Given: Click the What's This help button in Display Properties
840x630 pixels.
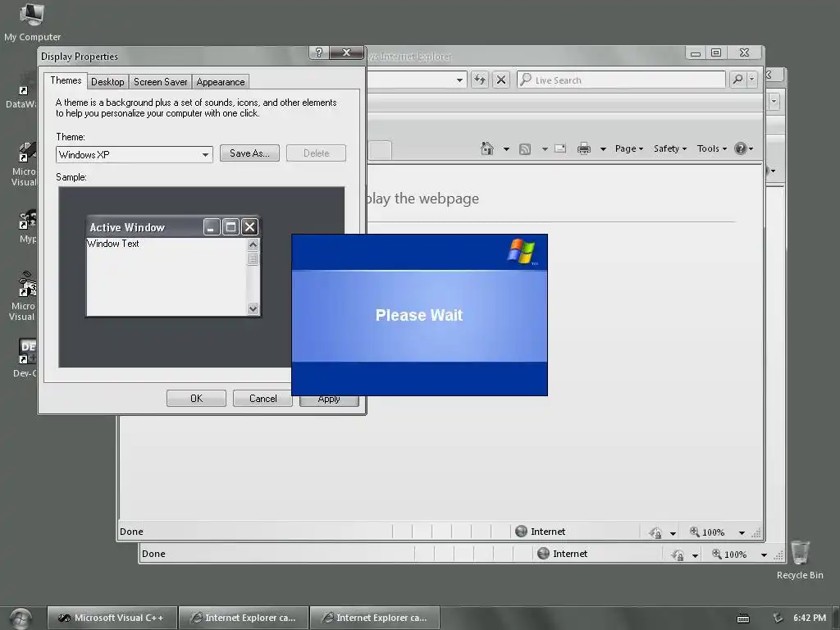Looking at the screenshot, I should pyautogui.click(x=319, y=52).
